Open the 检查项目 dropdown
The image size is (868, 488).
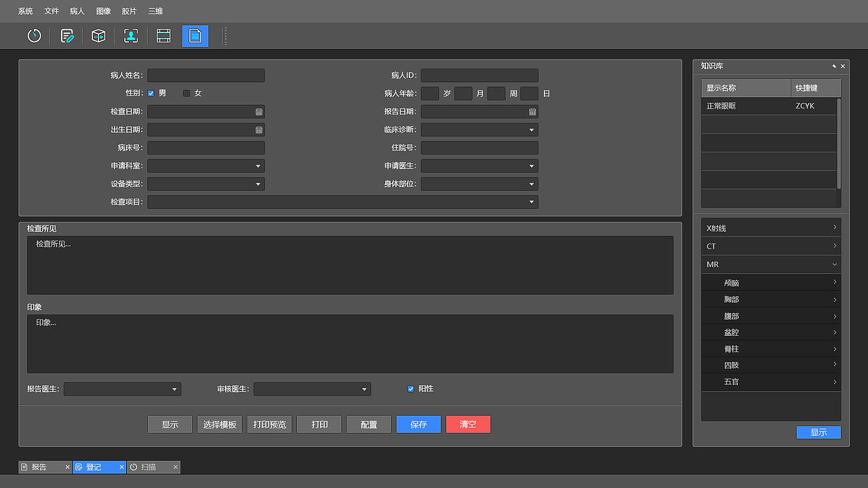[342, 202]
